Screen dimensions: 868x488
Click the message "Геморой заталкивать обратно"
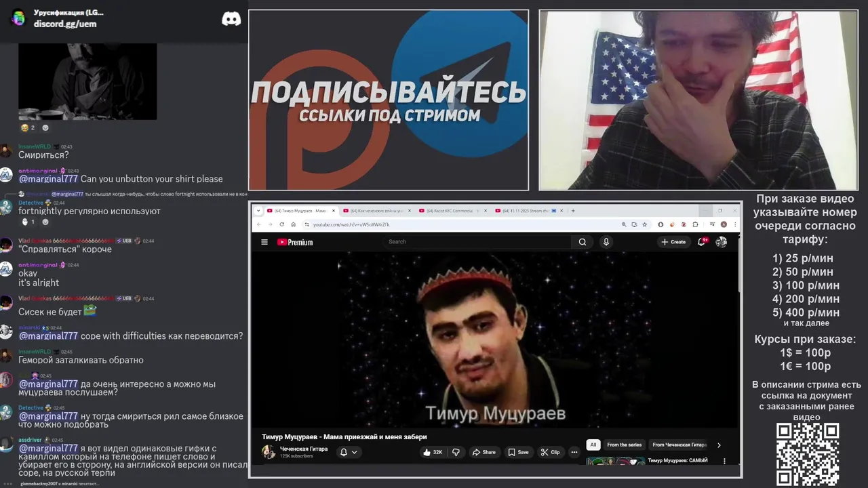(81, 360)
